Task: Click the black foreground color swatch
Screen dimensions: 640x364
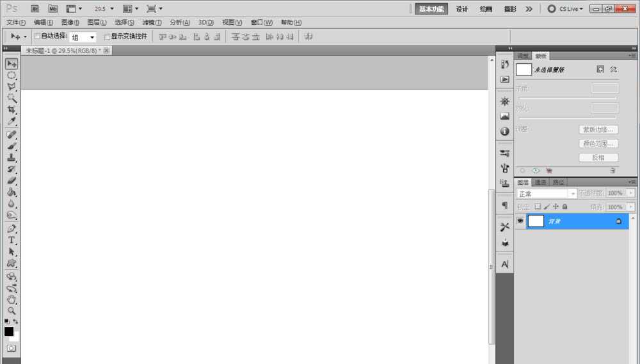Action: coord(9,331)
